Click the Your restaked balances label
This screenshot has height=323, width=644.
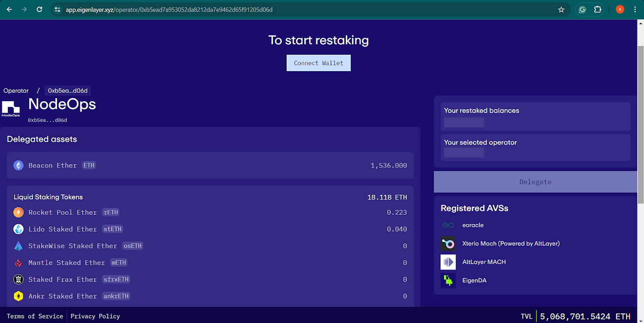tap(481, 110)
